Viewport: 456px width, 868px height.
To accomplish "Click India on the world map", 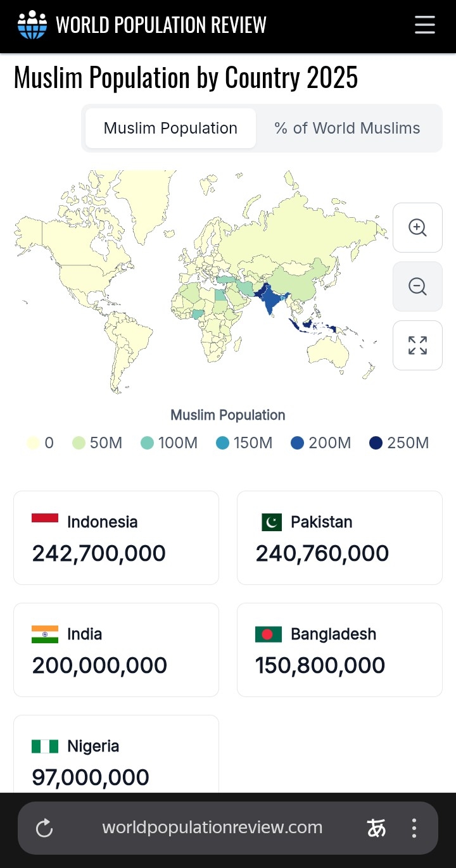I will tap(272, 299).
